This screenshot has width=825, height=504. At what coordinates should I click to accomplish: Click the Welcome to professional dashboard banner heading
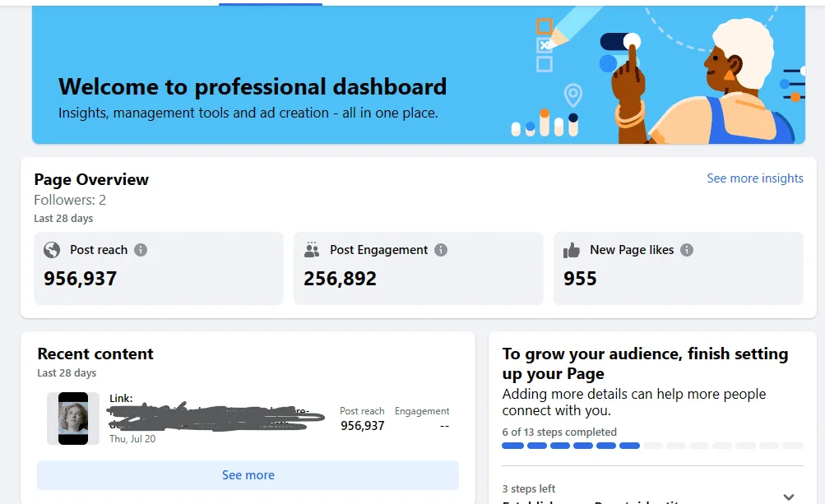253,86
